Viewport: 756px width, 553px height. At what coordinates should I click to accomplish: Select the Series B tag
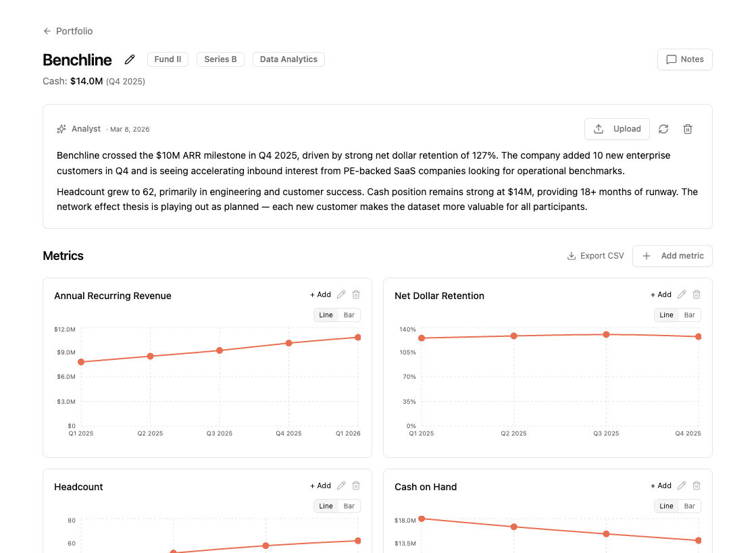[220, 59]
